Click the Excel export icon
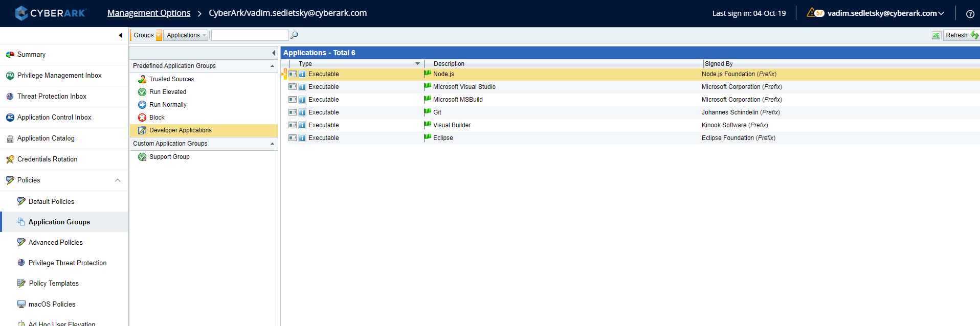This screenshot has width=980, height=326. 936,35
